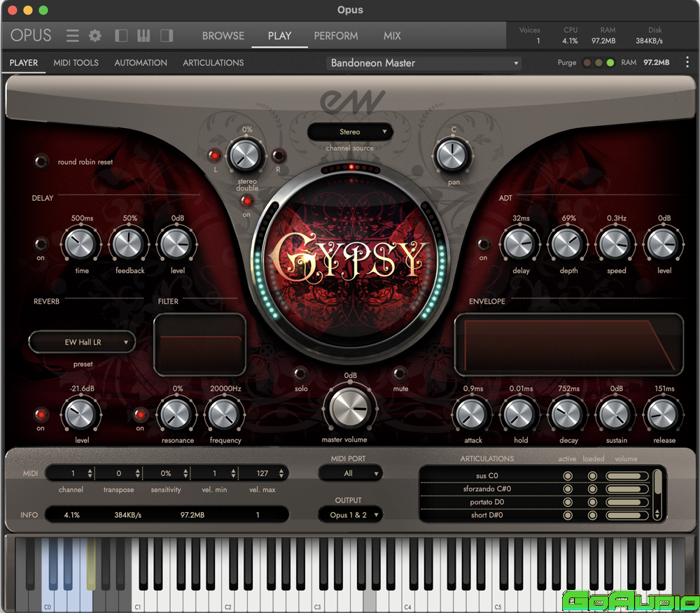Toggle the virtual keyboard panel icon

point(143,36)
